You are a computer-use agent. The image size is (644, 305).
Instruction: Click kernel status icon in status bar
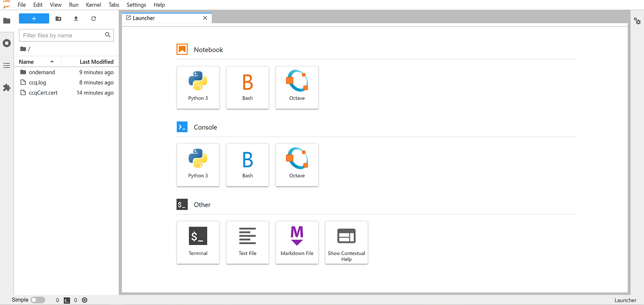tap(85, 300)
